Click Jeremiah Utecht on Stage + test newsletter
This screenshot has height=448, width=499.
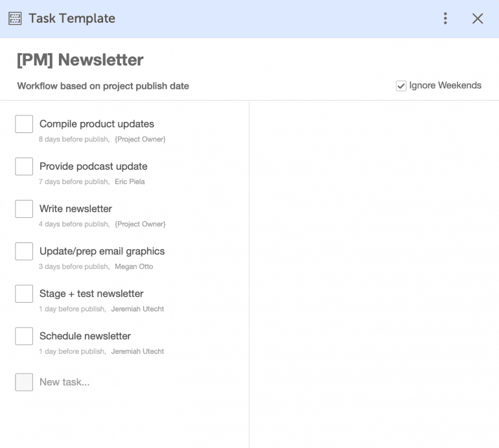tap(137, 309)
